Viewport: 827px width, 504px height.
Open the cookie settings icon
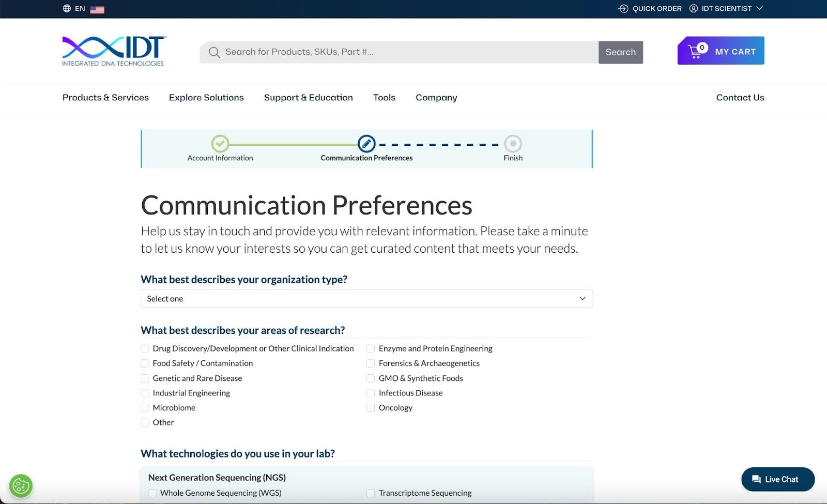pyautogui.click(x=21, y=486)
